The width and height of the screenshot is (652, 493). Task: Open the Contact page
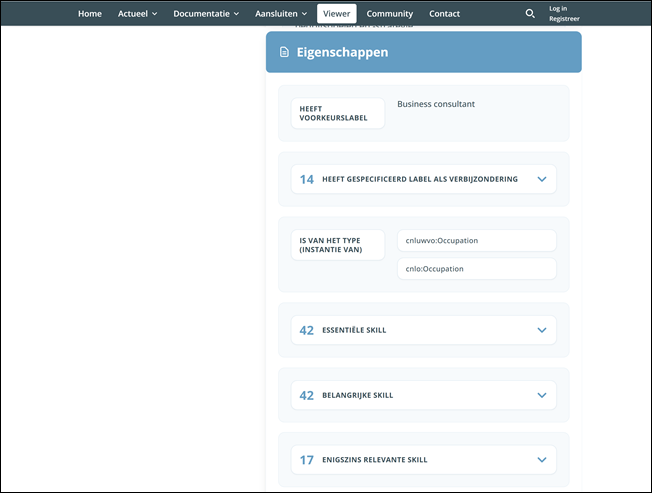coord(444,14)
